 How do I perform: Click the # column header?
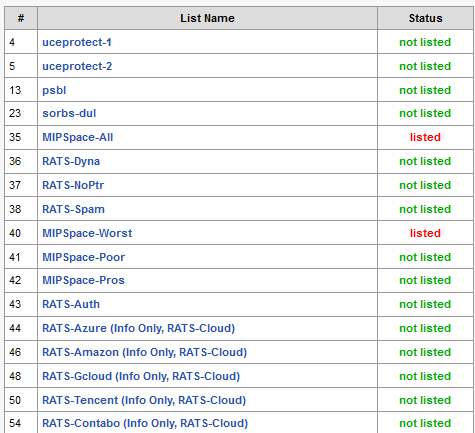point(21,18)
